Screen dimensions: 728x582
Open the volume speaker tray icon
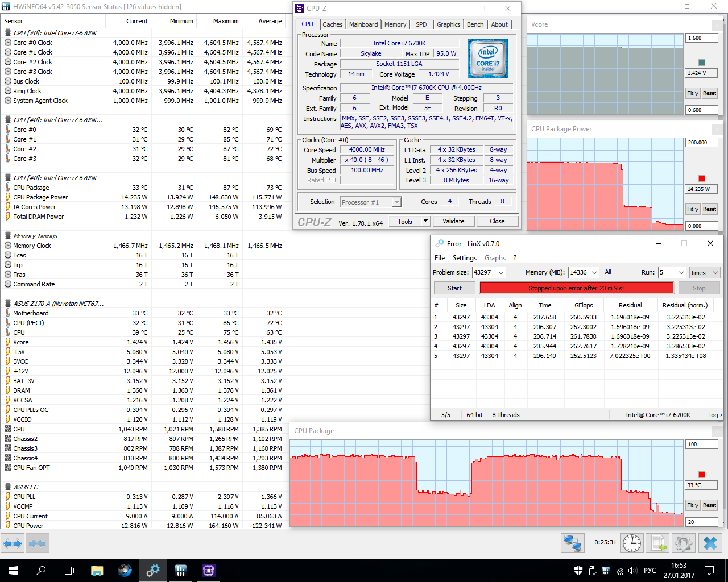click(x=632, y=571)
